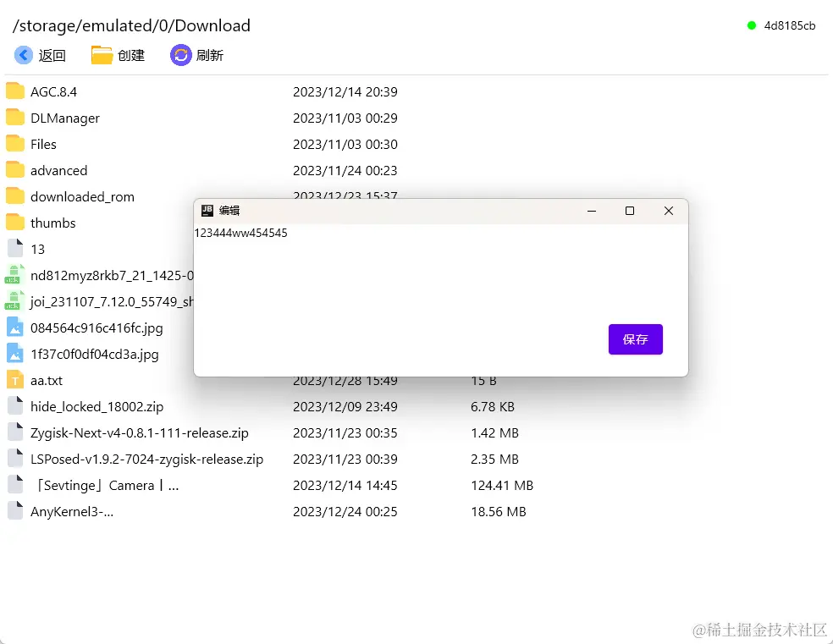Click the green device connection status dot

coord(751,25)
